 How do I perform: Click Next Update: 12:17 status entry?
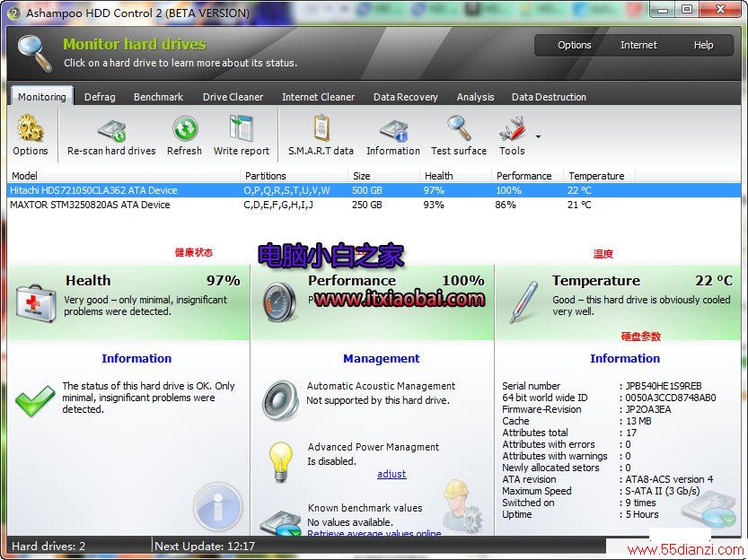[205, 546]
